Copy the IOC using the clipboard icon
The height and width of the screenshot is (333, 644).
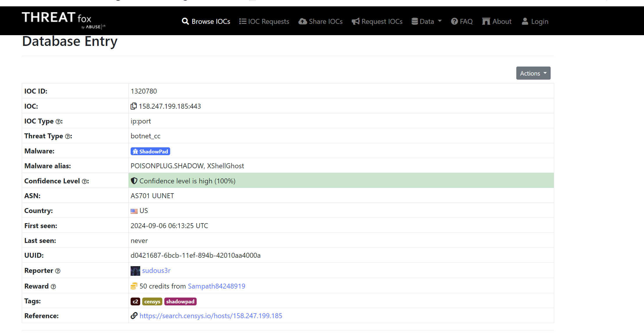click(x=134, y=106)
